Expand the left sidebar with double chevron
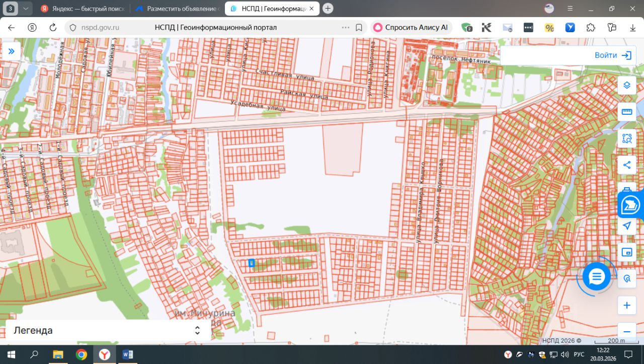The width and height of the screenshot is (644, 364). pos(11,51)
